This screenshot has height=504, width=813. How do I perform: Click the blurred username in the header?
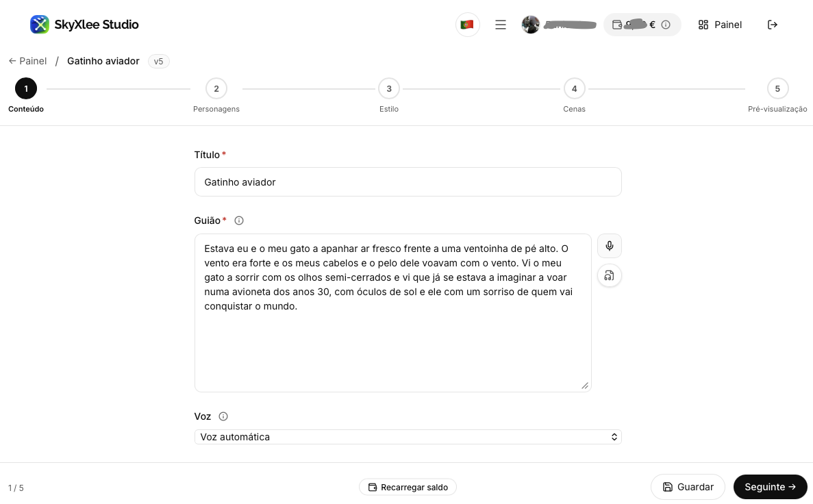coord(570,25)
